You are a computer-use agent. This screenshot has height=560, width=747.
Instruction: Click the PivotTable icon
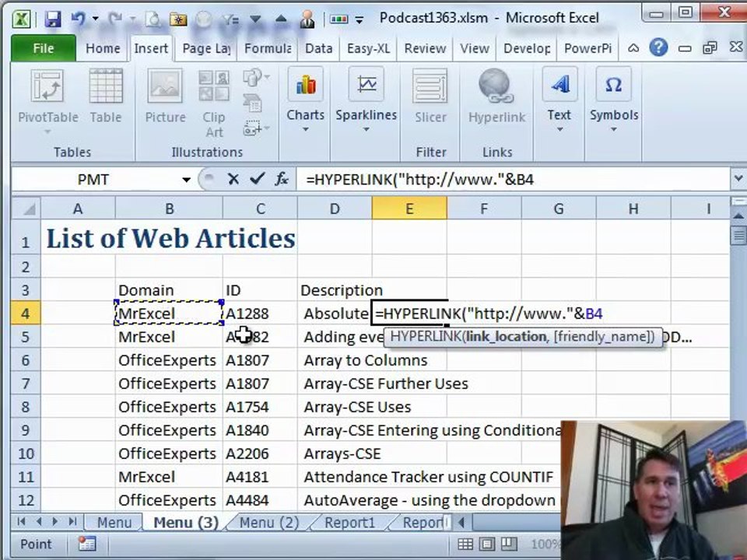[x=47, y=86]
